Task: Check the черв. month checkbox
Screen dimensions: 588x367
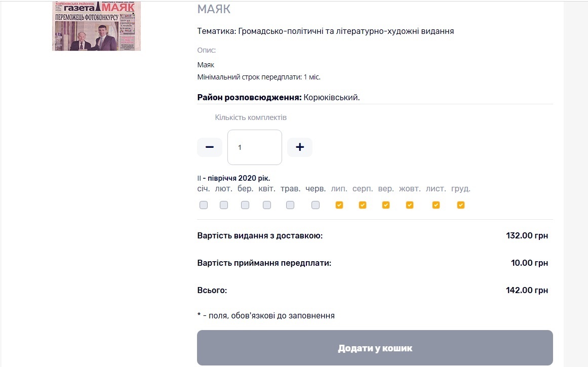Action: click(316, 205)
